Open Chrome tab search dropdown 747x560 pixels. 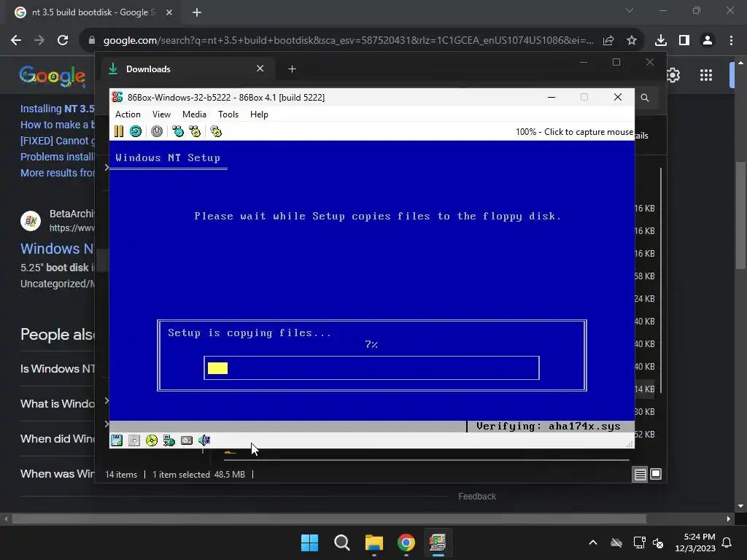630,10
